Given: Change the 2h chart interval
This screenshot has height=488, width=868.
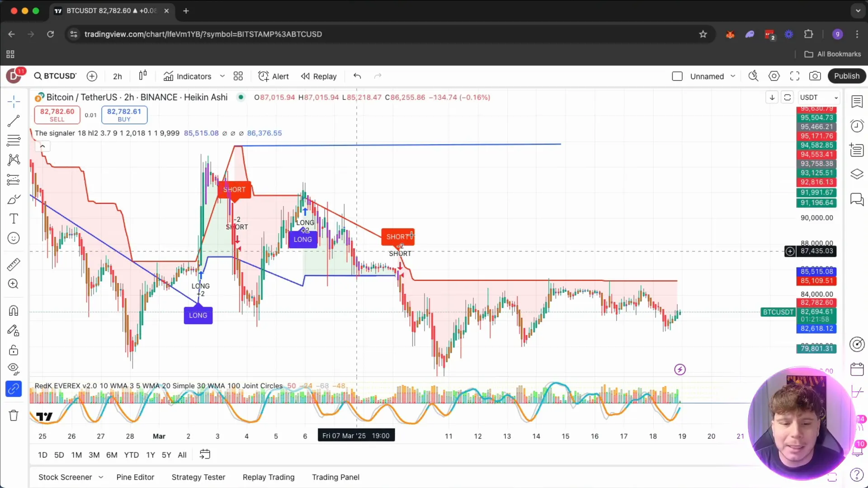Looking at the screenshot, I should tap(118, 76).
